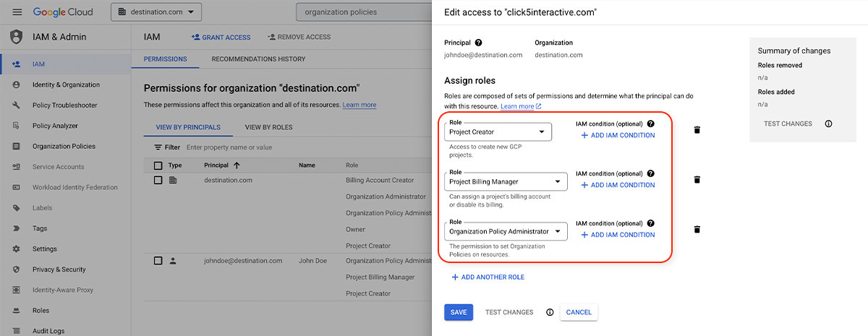Click the Principal help question mark icon

click(478, 43)
